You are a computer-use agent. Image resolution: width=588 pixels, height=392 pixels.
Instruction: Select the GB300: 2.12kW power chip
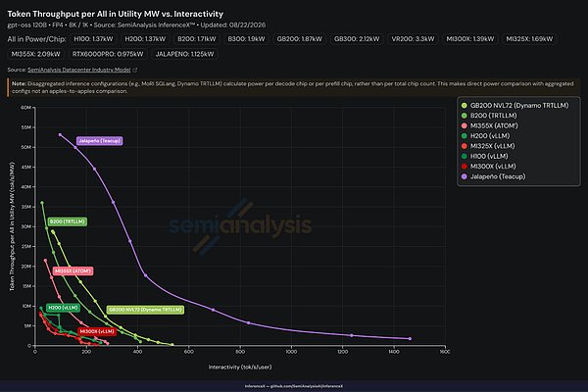coord(357,39)
